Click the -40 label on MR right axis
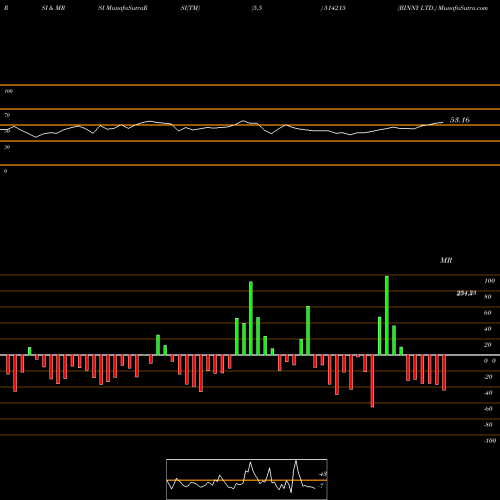Image resolution: width=500 pixels, height=500 pixels. [488, 393]
